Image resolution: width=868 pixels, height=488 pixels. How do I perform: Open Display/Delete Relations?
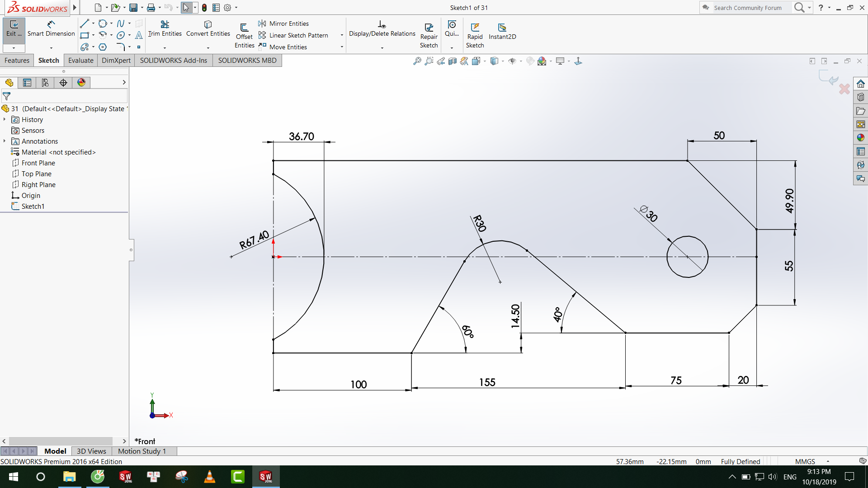(x=382, y=28)
